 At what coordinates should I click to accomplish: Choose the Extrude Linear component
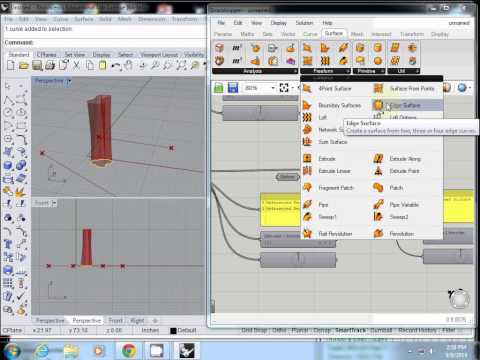pos(327,171)
